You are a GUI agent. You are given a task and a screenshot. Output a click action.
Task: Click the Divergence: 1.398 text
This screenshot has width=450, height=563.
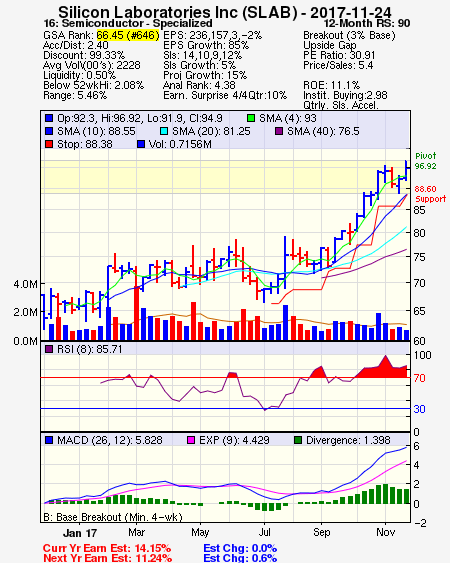[348, 440]
